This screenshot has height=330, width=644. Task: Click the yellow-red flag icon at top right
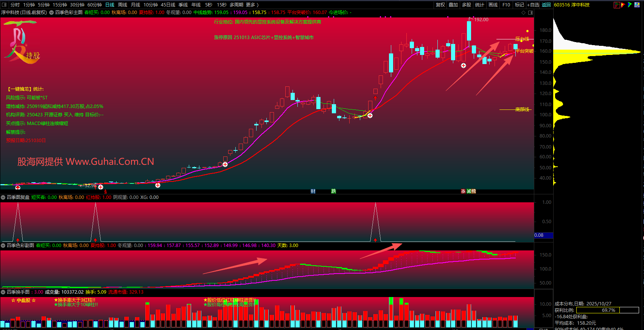(623, 5)
